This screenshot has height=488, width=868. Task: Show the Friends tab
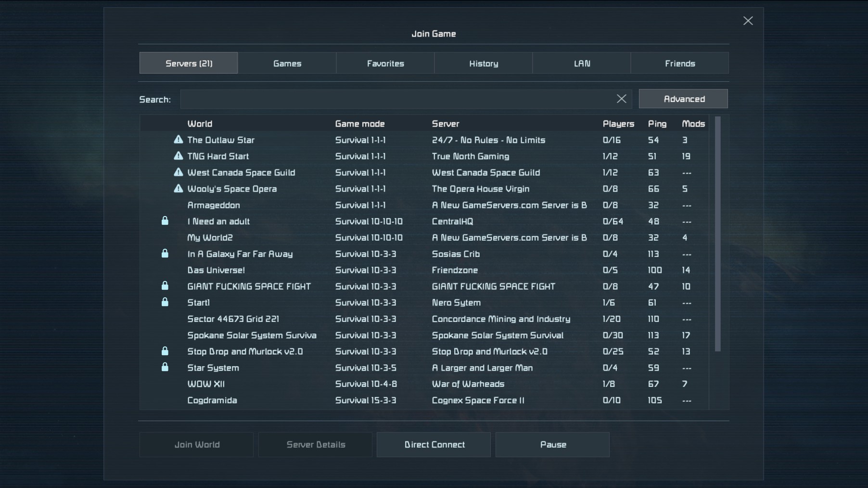[x=679, y=63]
